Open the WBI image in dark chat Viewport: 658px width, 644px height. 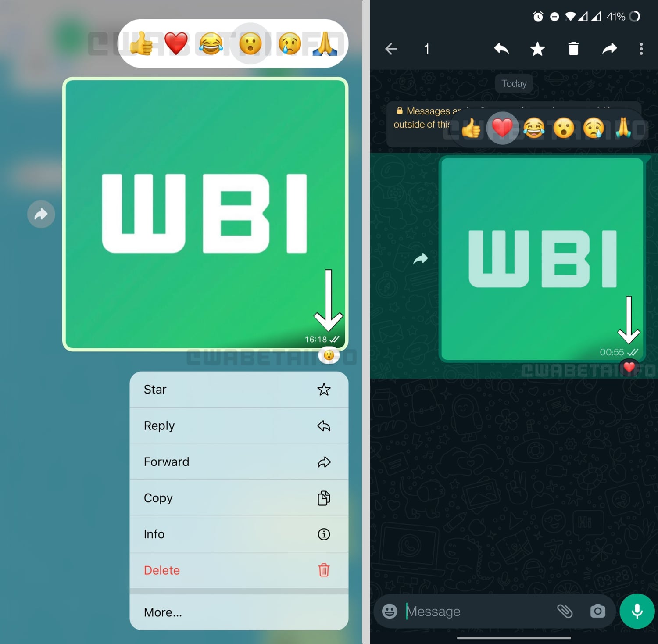point(543,259)
